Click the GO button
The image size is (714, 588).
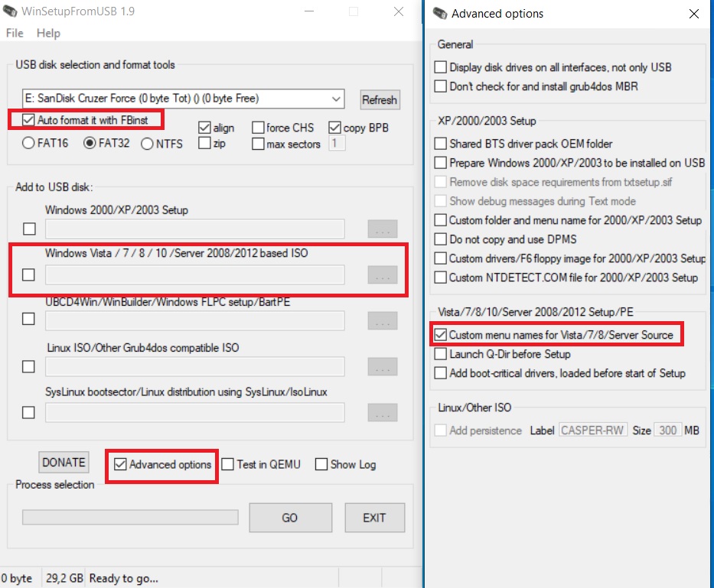tap(290, 518)
